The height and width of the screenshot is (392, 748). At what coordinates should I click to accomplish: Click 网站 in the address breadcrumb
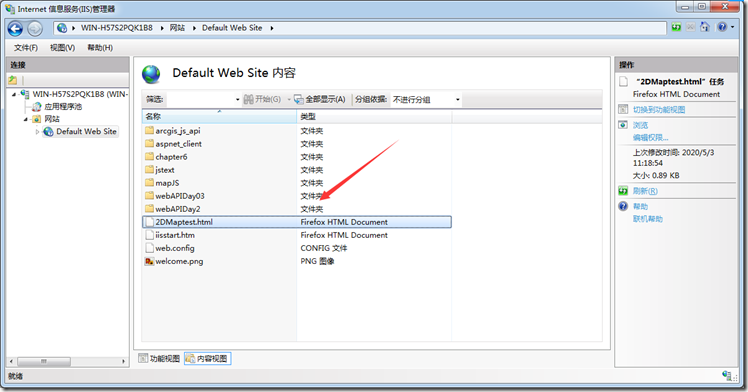177,28
